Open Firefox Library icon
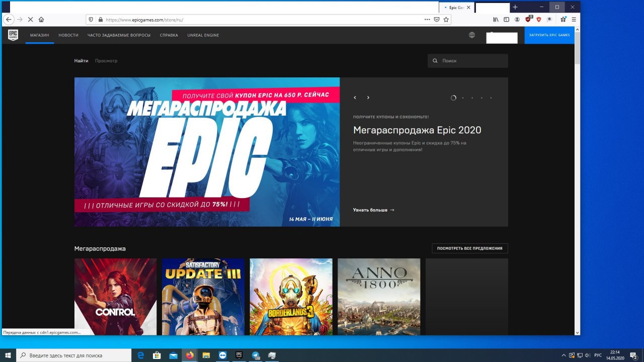 (496, 20)
